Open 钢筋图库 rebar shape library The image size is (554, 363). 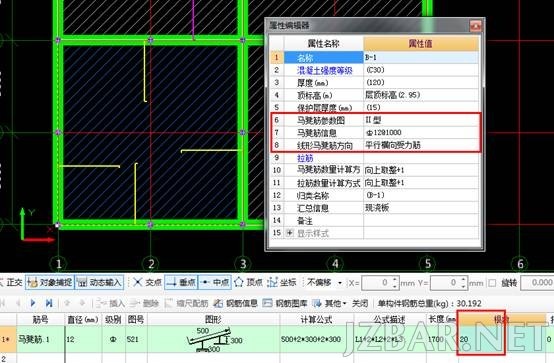(x=285, y=303)
